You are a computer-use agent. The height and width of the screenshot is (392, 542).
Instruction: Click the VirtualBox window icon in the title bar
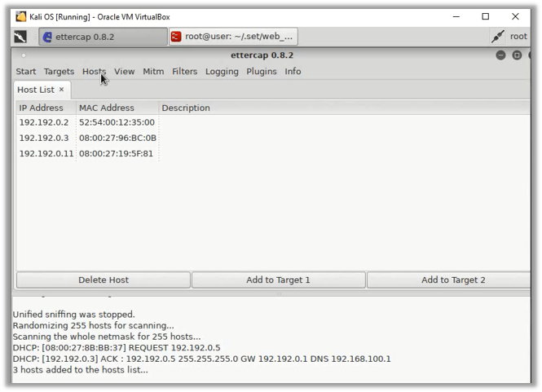click(20, 16)
